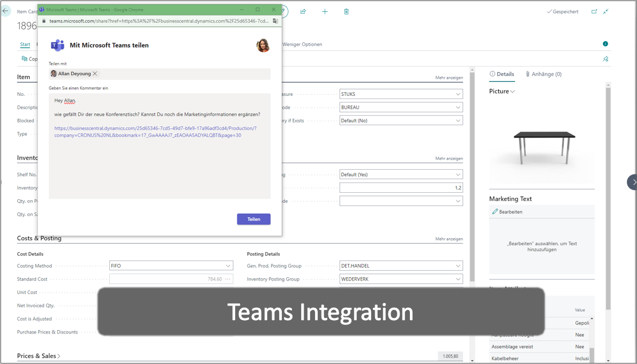Click the Teilen button

pos(253,219)
